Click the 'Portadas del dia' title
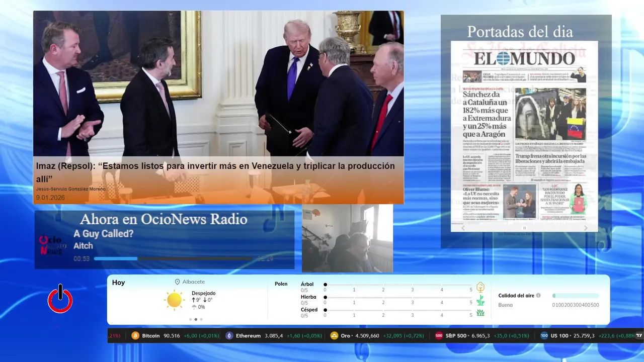The image size is (644, 362). pyautogui.click(x=520, y=32)
